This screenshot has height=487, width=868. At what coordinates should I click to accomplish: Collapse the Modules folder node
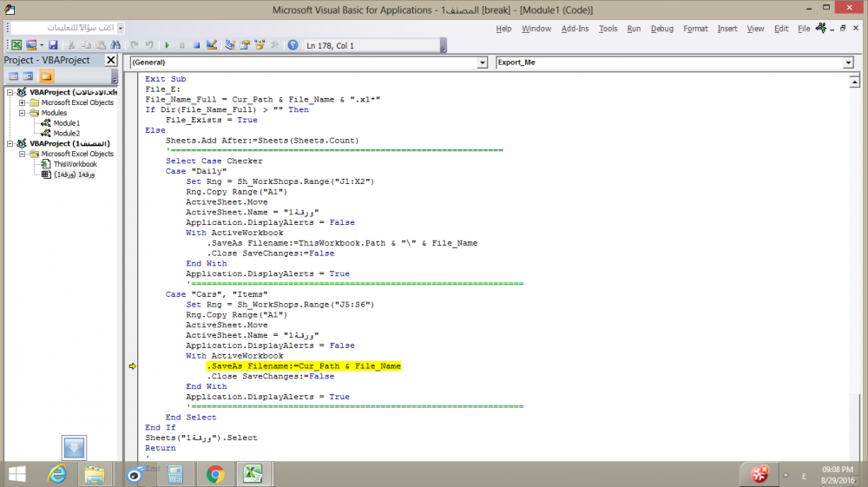23,113
